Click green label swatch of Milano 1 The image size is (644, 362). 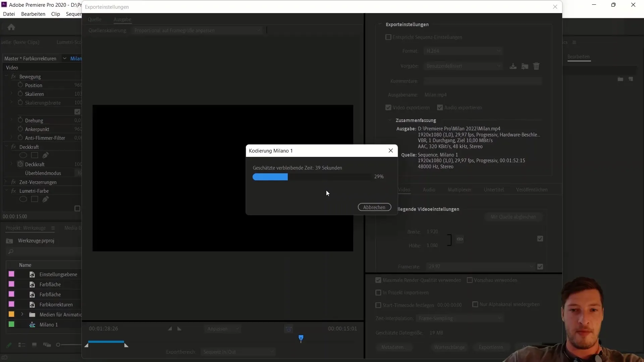point(11,324)
